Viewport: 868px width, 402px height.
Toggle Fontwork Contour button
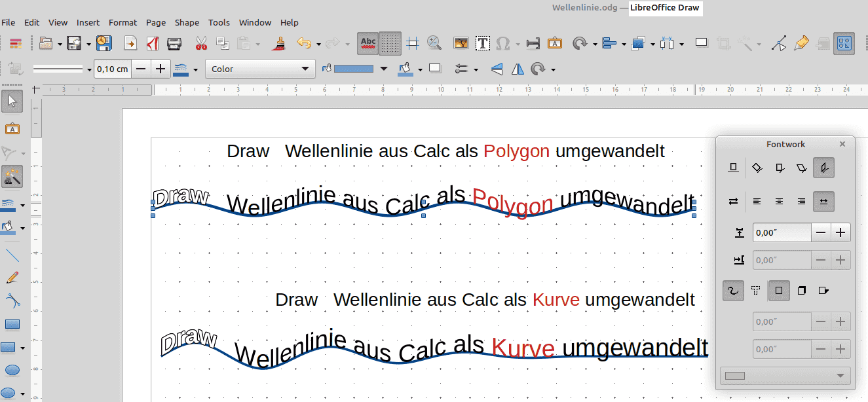(734, 290)
